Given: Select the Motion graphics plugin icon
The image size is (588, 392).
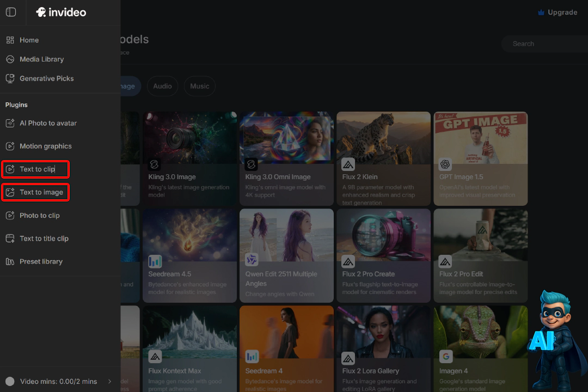Looking at the screenshot, I should click(x=10, y=146).
